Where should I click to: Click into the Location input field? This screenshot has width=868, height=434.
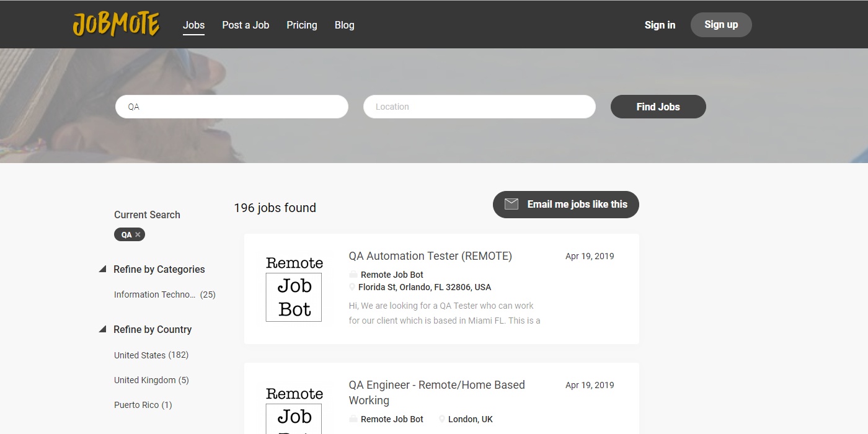pyautogui.click(x=479, y=107)
